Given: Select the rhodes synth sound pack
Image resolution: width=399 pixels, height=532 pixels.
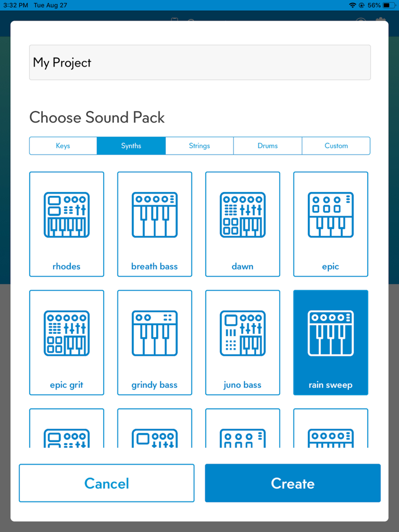Looking at the screenshot, I should tap(67, 224).
